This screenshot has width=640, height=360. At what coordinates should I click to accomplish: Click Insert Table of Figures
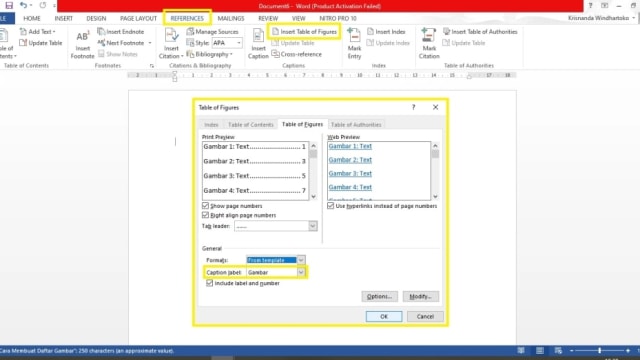[x=304, y=31]
